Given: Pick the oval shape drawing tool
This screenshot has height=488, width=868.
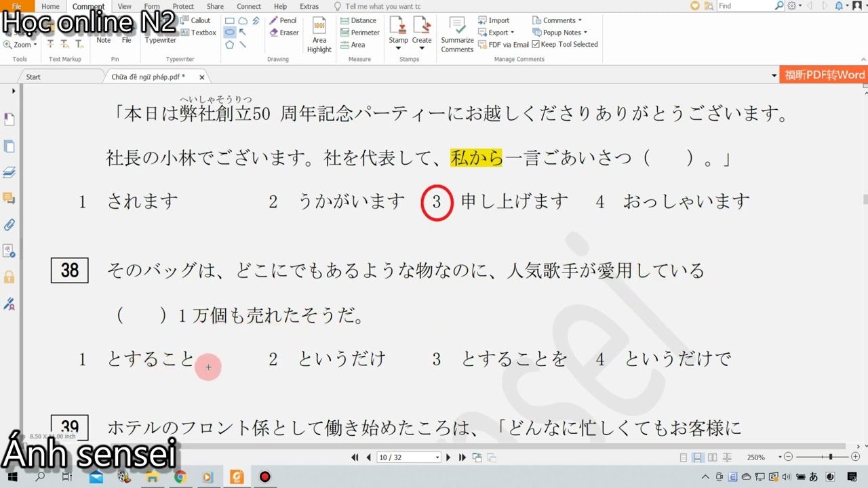Looking at the screenshot, I should pyautogui.click(x=230, y=33).
